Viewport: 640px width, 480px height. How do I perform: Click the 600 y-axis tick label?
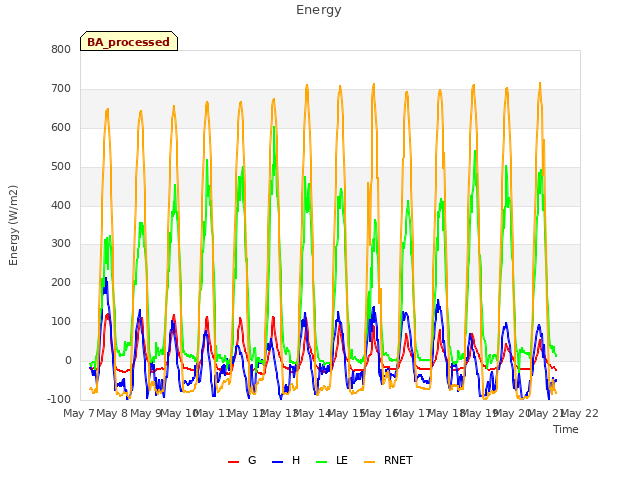[x=61, y=127]
